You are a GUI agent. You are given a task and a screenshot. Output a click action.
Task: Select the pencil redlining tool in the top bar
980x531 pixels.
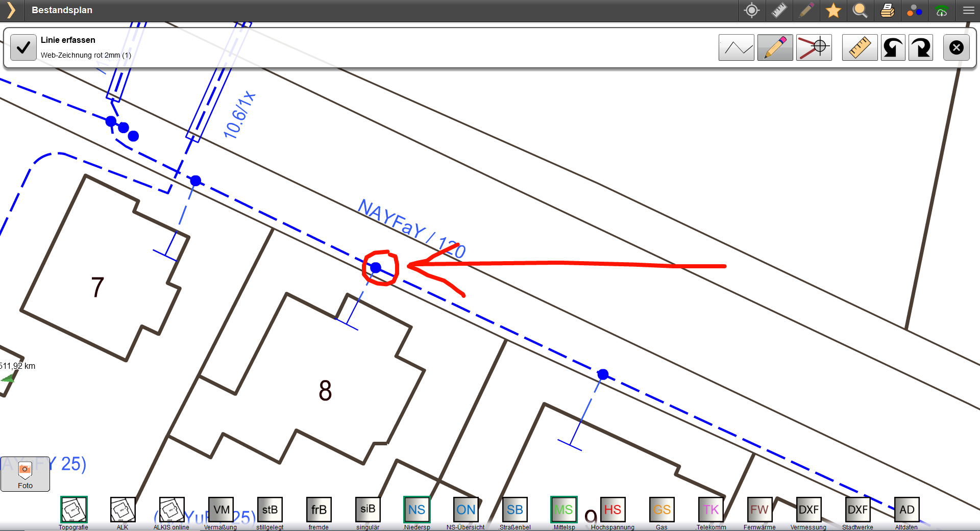click(806, 10)
